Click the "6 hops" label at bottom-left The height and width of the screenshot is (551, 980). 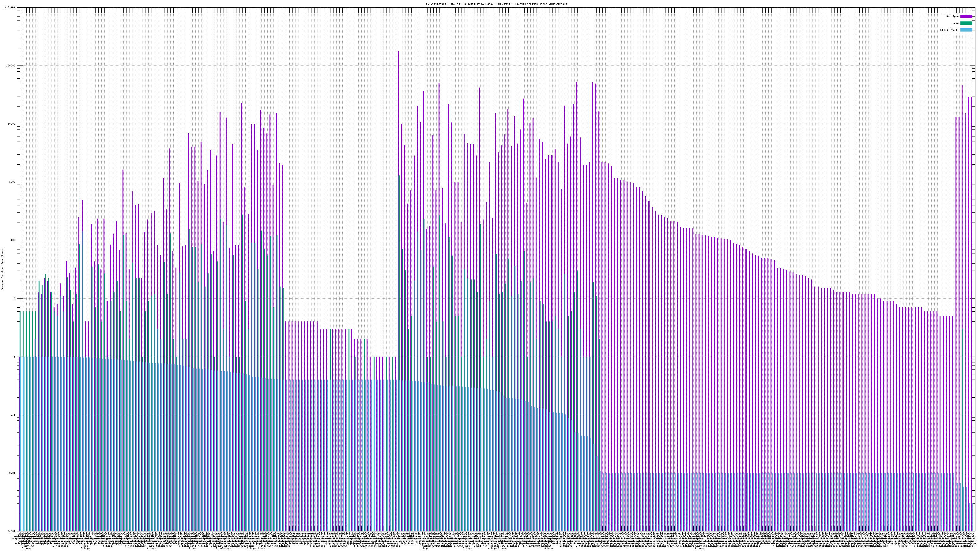(x=26, y=548)
